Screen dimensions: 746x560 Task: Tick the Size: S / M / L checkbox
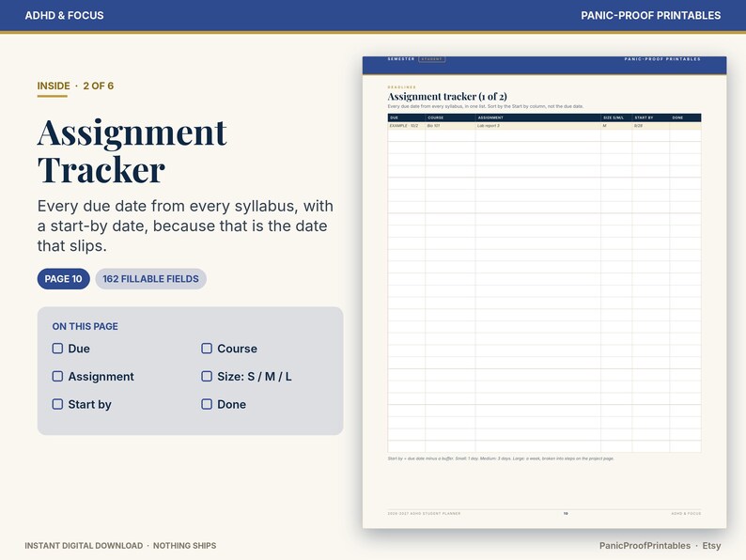[207, 377]
